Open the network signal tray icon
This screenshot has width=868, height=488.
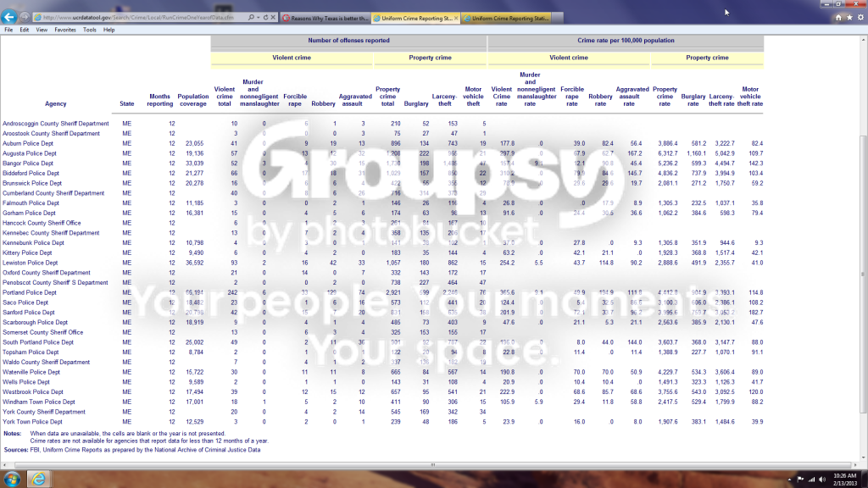(x=811, y=480)
